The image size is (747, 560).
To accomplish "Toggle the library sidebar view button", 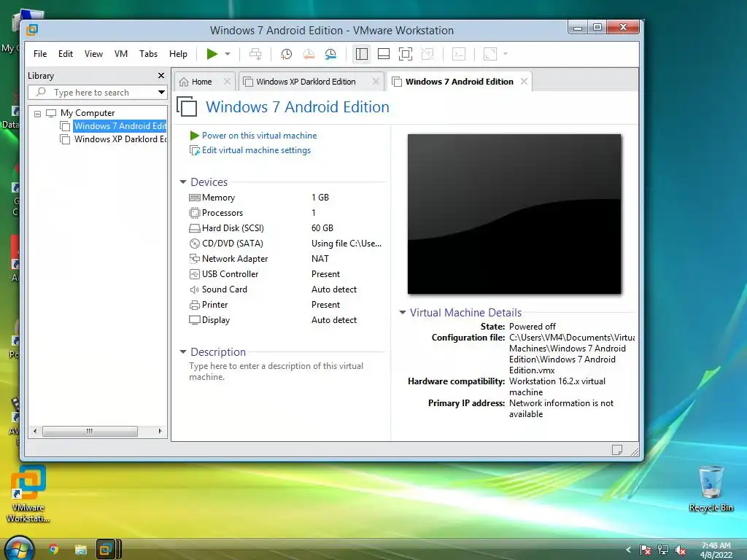I will (x=362, y=54).
